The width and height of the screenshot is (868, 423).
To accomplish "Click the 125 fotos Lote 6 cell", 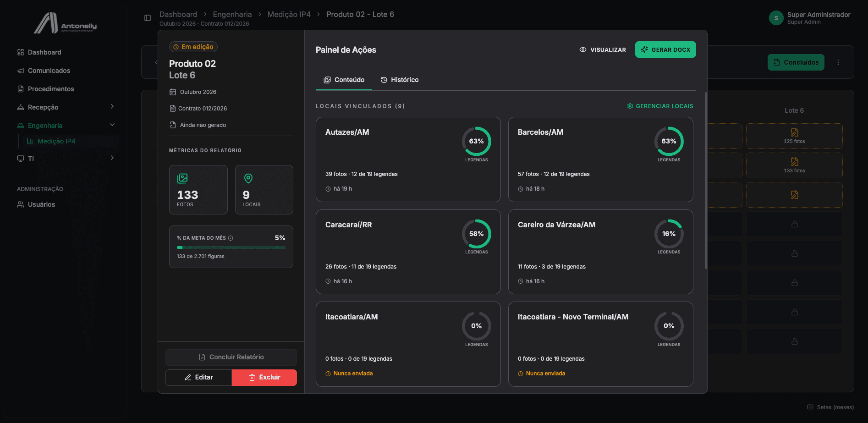I will click(x=794, y=136).
